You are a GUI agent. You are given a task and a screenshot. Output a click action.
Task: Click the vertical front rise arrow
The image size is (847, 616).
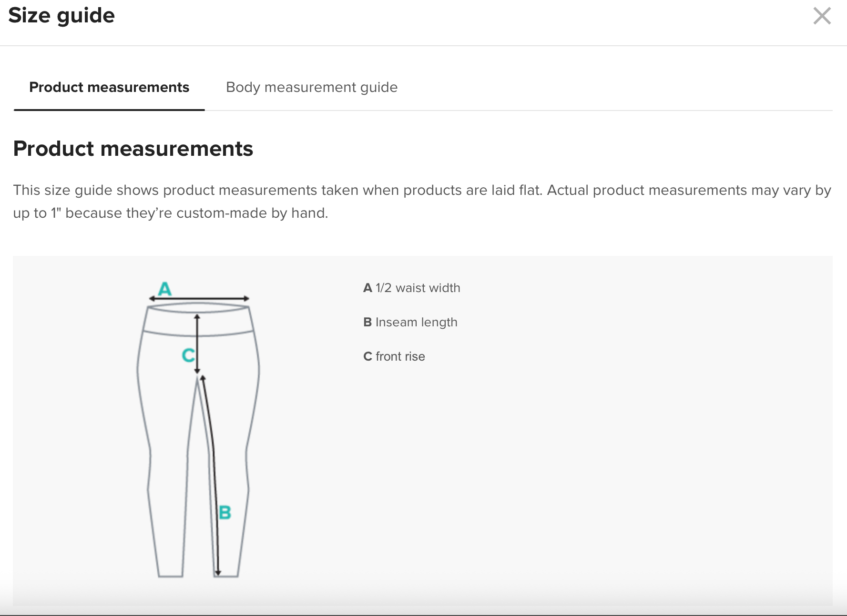click(197, 343)
